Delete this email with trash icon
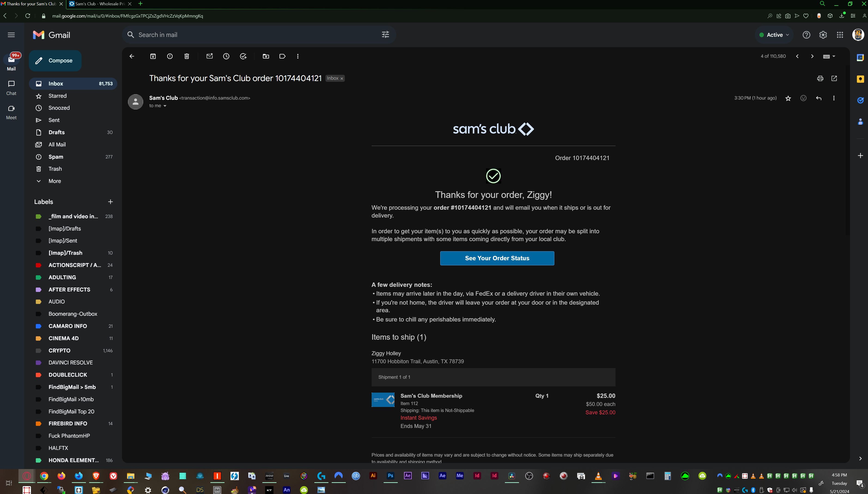Image resolution: width=868 pixels, height=494 pixels. coord(187,56)
